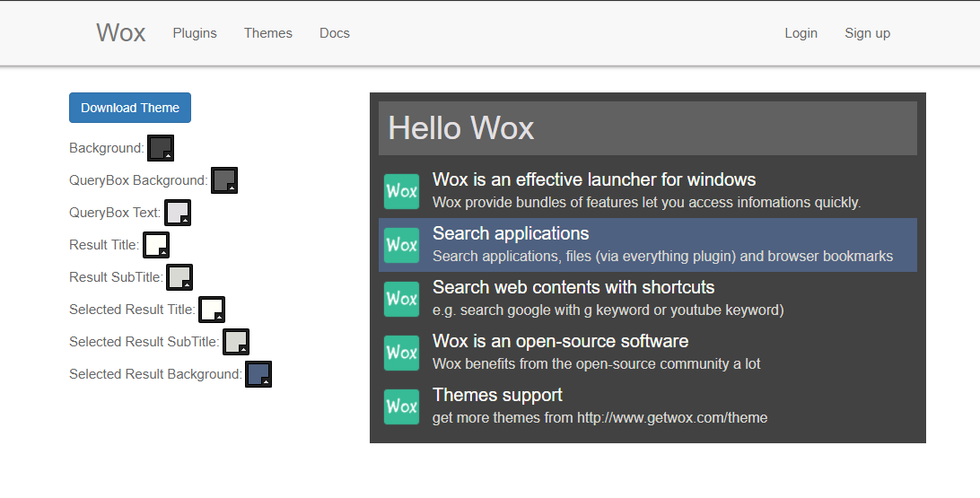This screenshot has width=980, height=498.
Task: Open the Selected Result Title color swatch
Action: [x=212, y=310]
